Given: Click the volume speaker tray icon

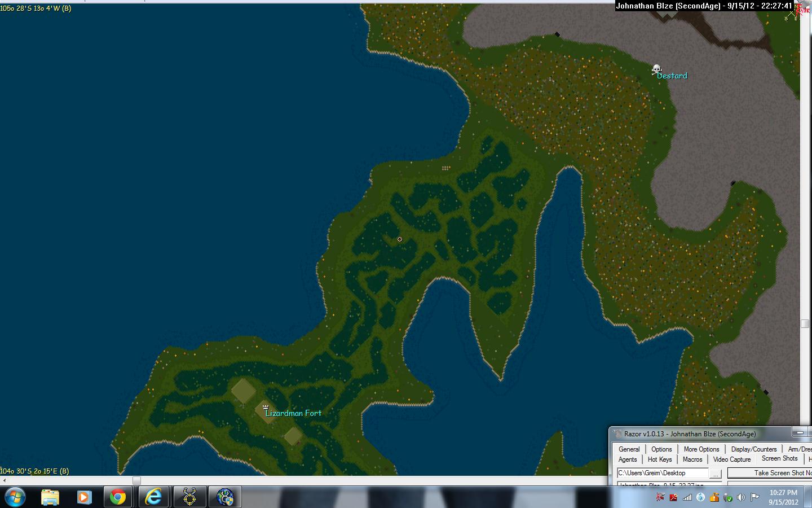Looking at the screenshot, I should (741, 497).
